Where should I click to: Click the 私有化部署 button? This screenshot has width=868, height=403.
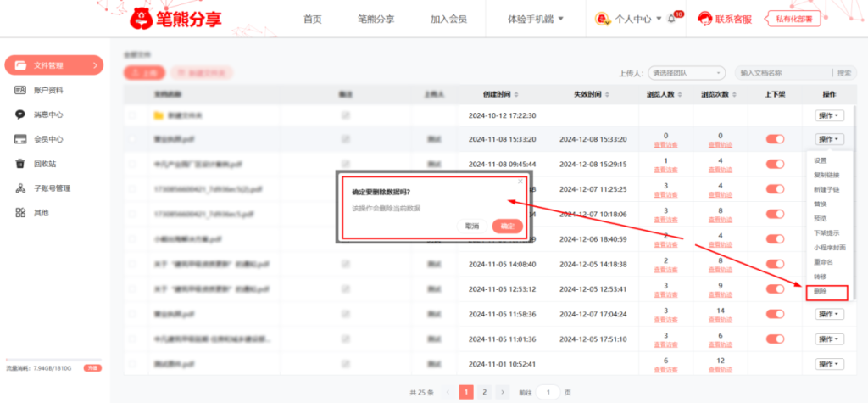(x=793, y=19)
